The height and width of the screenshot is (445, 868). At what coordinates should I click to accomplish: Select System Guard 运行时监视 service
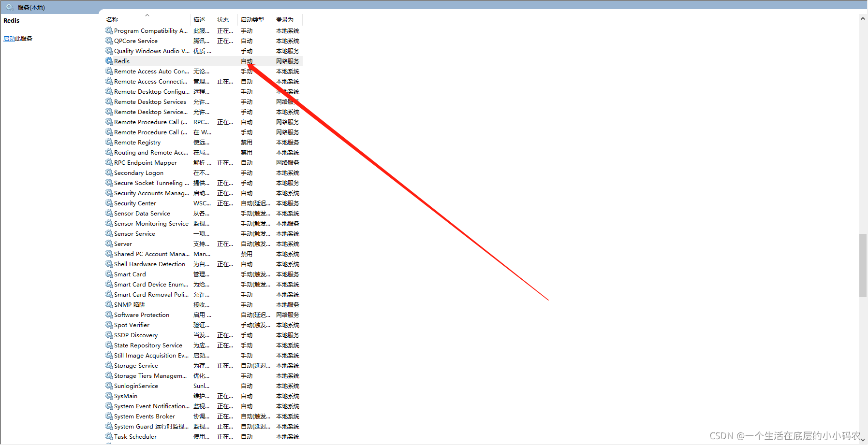pos(204,426)
